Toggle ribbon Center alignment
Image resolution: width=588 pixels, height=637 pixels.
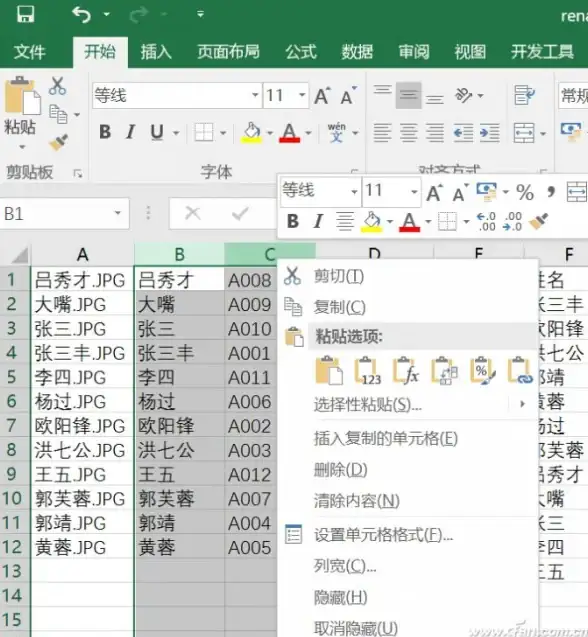pyautogui.click(x=409, y=133)
